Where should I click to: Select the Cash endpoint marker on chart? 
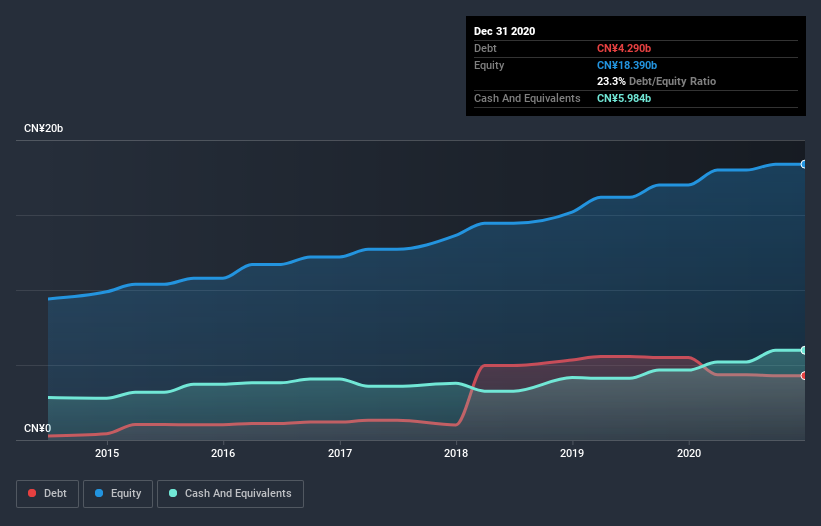804,350
